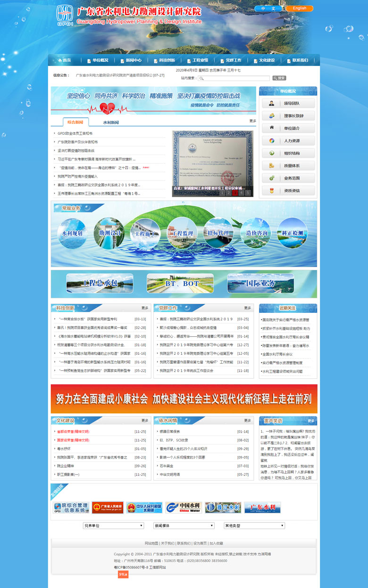The width and height of the screenshot is (368, 588).
Task: Click the 院综合管理信息系统 logo
Action: tap(71, 507)
